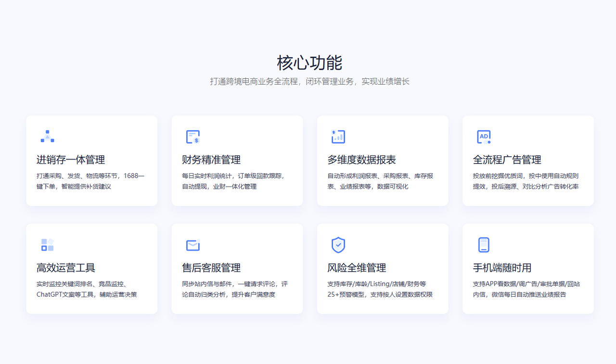Click description starting 每日实时利润统计

pos(235,181)
